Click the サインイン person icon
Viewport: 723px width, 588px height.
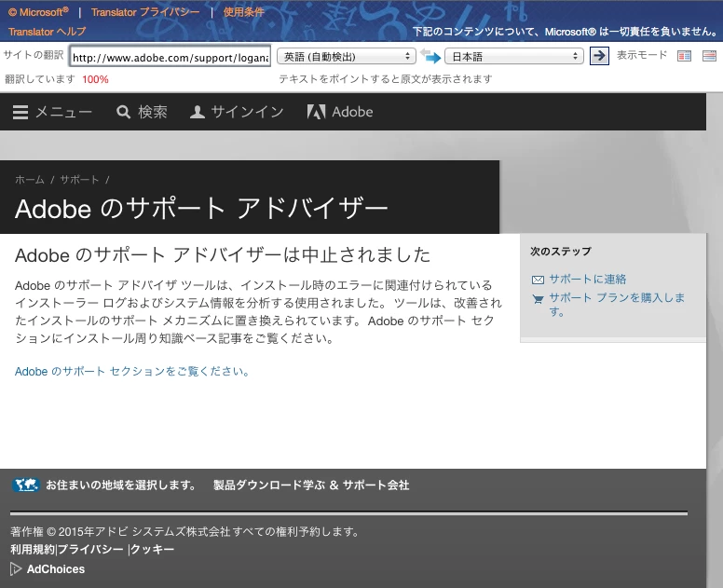coord(198,112)
